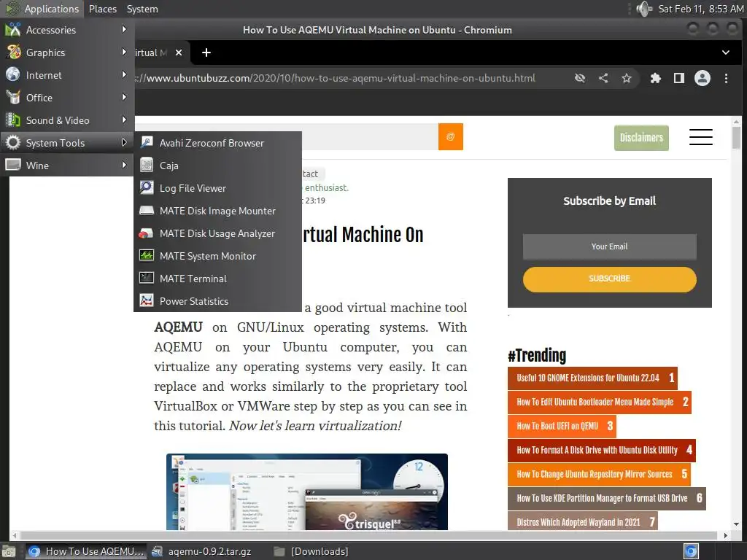747x560 pixels.
Task: Open Caja file manager
Action: [217, 166]
